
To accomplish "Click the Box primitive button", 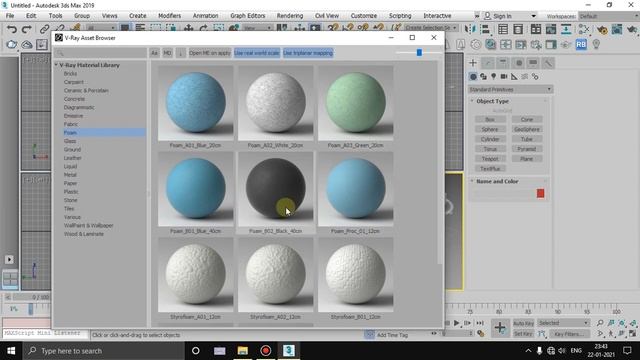I will click(x=490, y=119).
